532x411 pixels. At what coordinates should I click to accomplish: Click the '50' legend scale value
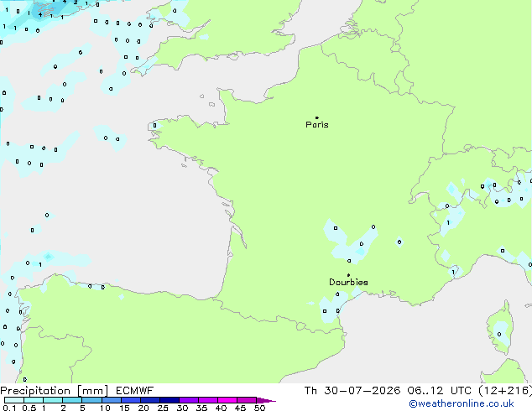259,408
